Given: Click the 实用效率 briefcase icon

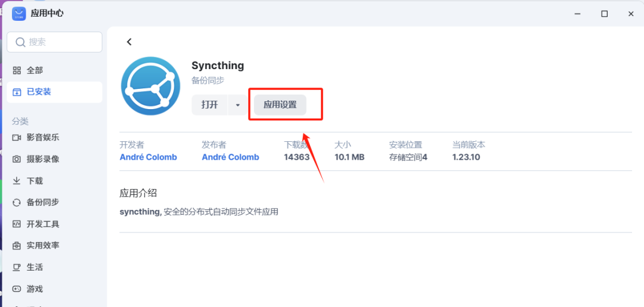Looking at the screenshot, I should 17,246.
